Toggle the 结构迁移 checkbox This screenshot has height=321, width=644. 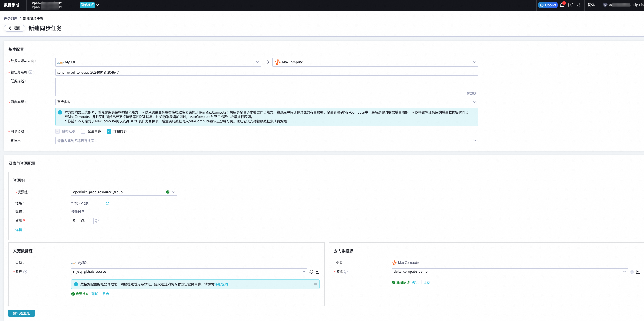coord(58,131)
